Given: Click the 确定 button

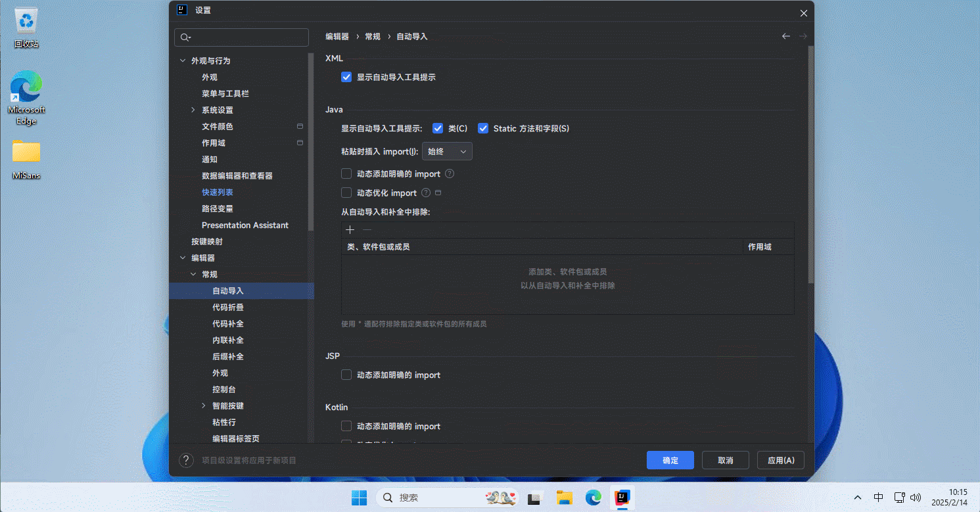Looking at the screenshot, I should [670, 460].
